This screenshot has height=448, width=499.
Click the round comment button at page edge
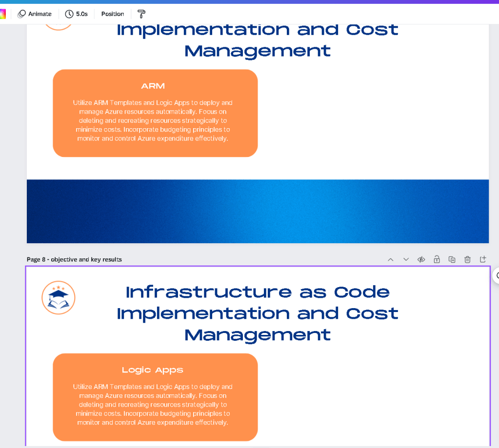click(497, 275)
